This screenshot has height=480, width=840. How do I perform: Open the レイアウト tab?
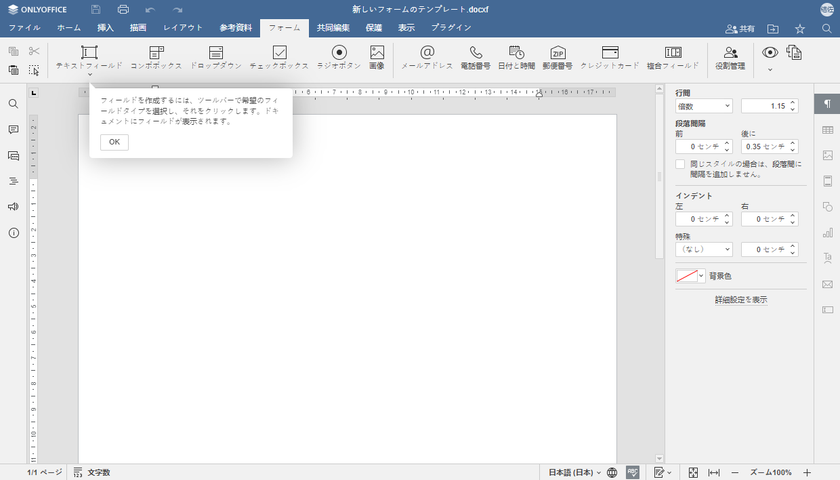[183, 28]
